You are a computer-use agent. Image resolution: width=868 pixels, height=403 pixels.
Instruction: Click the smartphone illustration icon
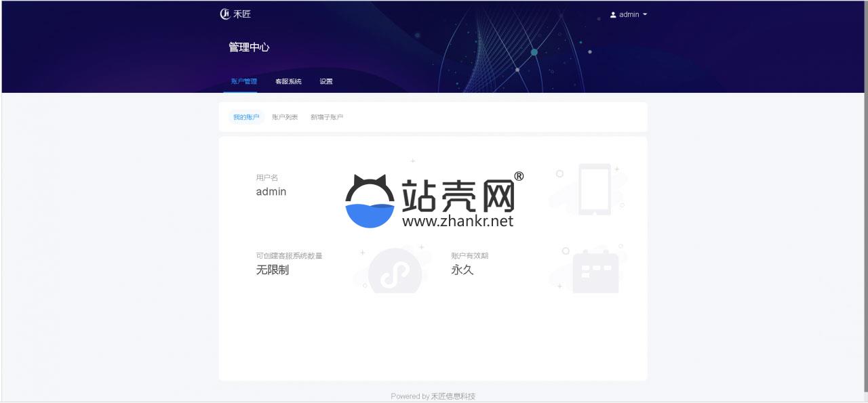[594, 189]
